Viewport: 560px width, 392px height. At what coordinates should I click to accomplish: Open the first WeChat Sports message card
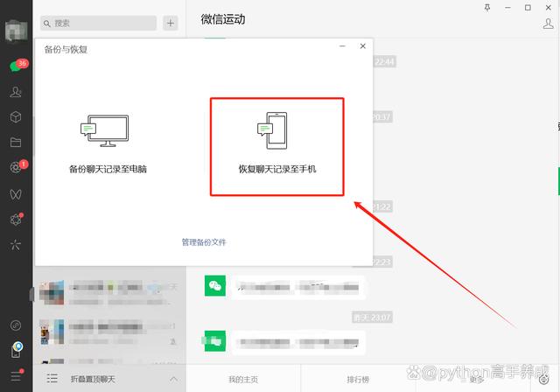click(298, 287)
